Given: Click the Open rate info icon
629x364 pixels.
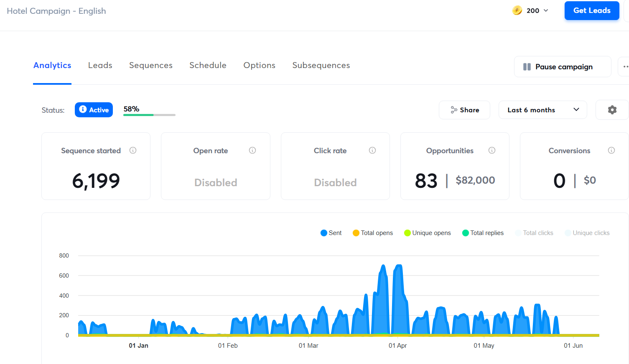Looking at the screenshot, I should coord(252,150).
